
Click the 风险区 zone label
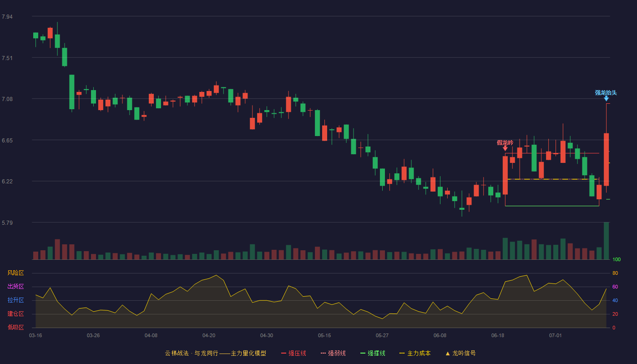click(15, 273)
